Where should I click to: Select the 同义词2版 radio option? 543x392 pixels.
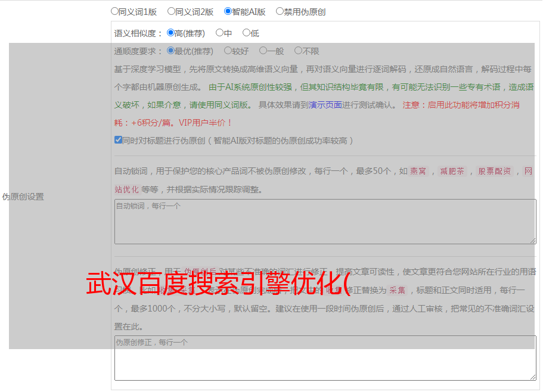(171, 11)
